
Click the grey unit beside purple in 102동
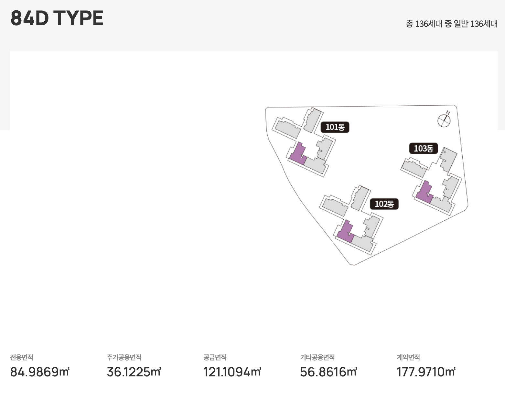pos(362,243)
